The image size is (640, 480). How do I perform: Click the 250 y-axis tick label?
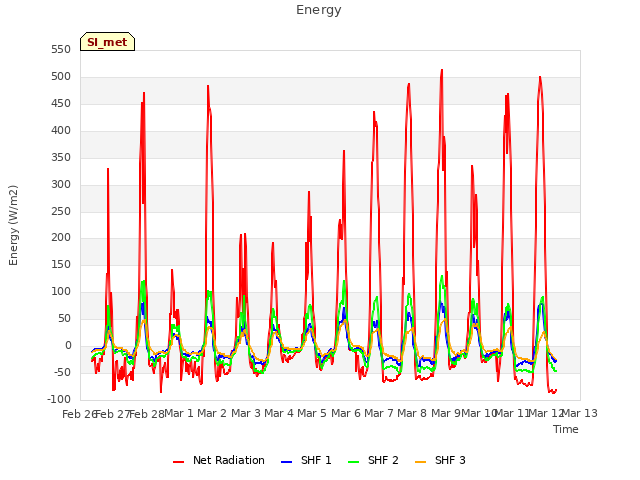[61, 211]
